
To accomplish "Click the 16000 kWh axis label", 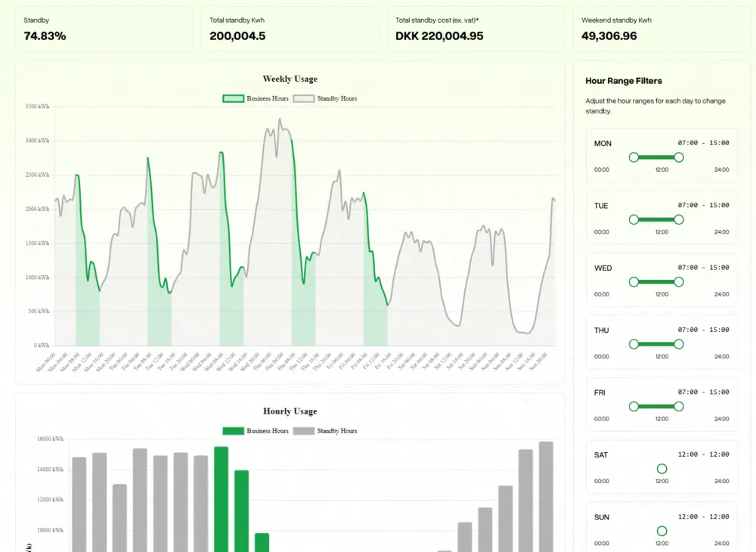I will point(50,439).
